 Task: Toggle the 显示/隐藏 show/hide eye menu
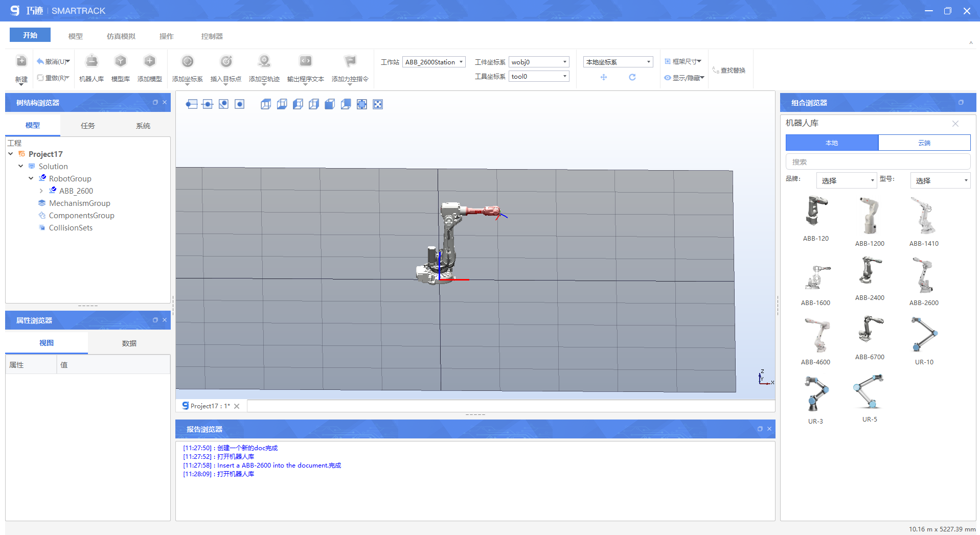685,78
